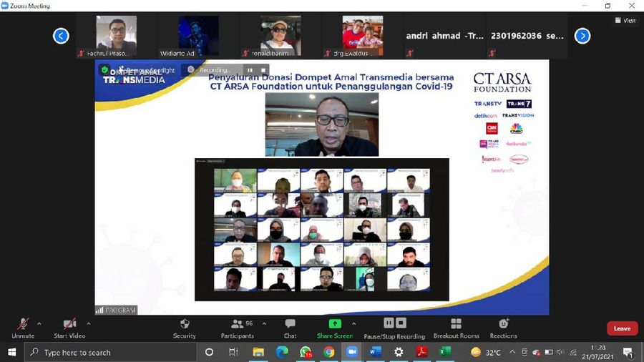644x362 pixels.
Task: Open the Chat panel
Action: click(290, 328)
